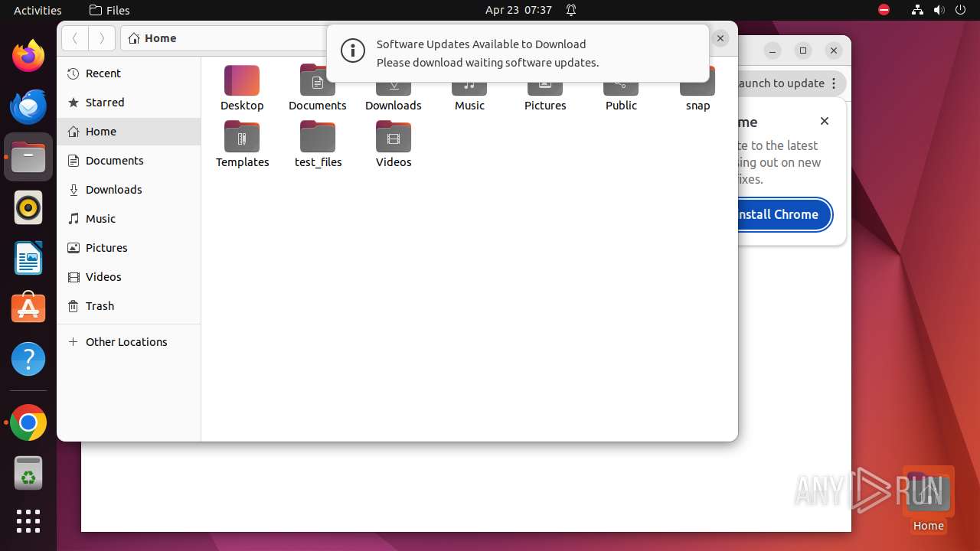Select Recent in the sidebar
Image resolution: width=980 pixels, height=551 pixels.
(x=129, y=73)
